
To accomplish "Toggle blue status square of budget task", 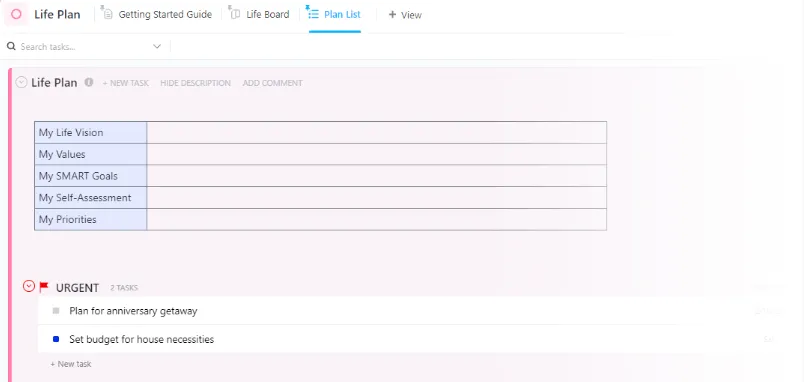I will (x=56, y=339).
